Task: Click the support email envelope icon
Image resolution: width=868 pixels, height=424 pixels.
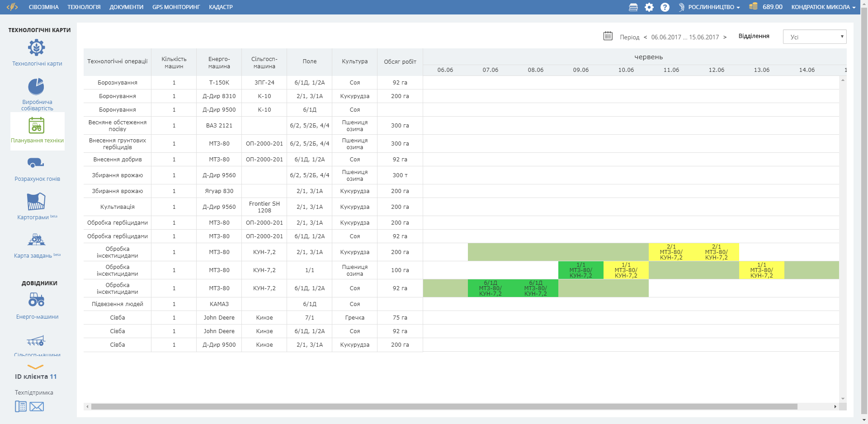Action: click(37, 407)
